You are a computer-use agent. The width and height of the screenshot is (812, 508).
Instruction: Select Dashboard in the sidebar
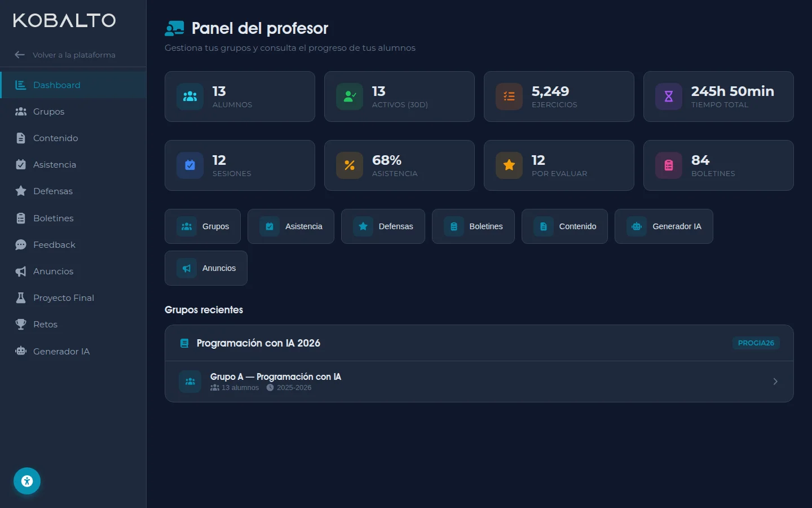[73, 85]
